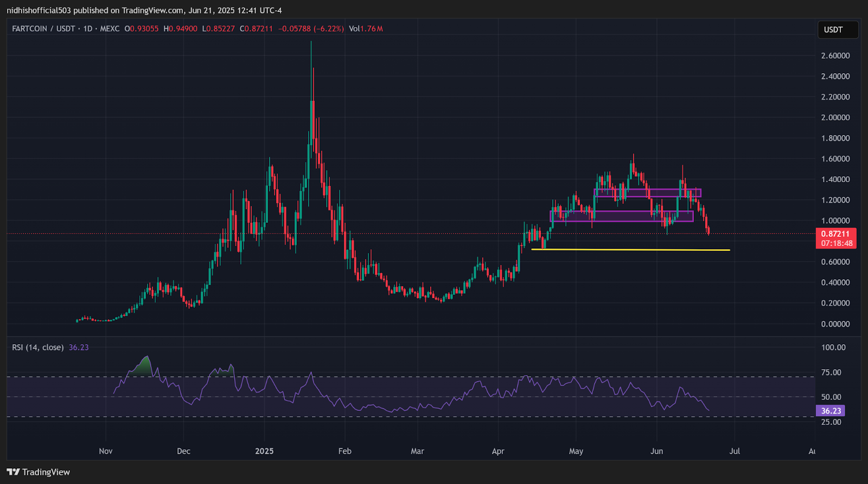Click the FARTCOIN / USDT symbol title
Viewport: 868px width, 484px height.
tap(43, 29)
